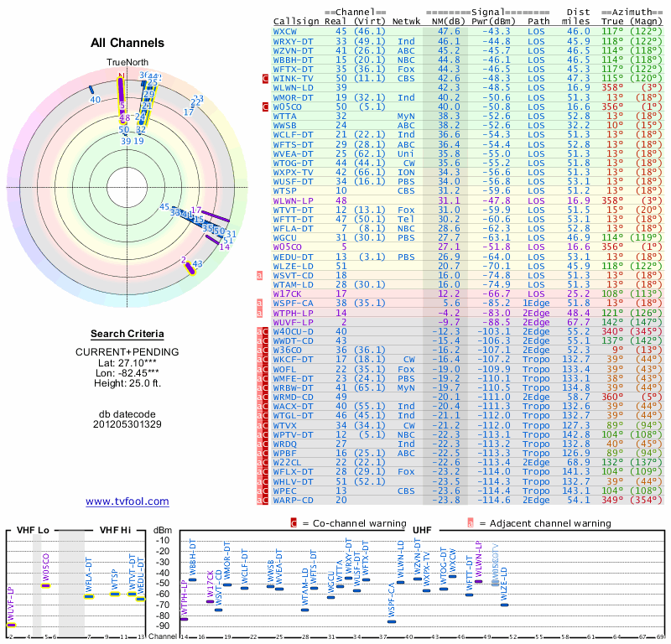Select WBBH-DT callsign in the station table
The width and height of the screenshot is (671, 644).
click(x=293, y=60)
